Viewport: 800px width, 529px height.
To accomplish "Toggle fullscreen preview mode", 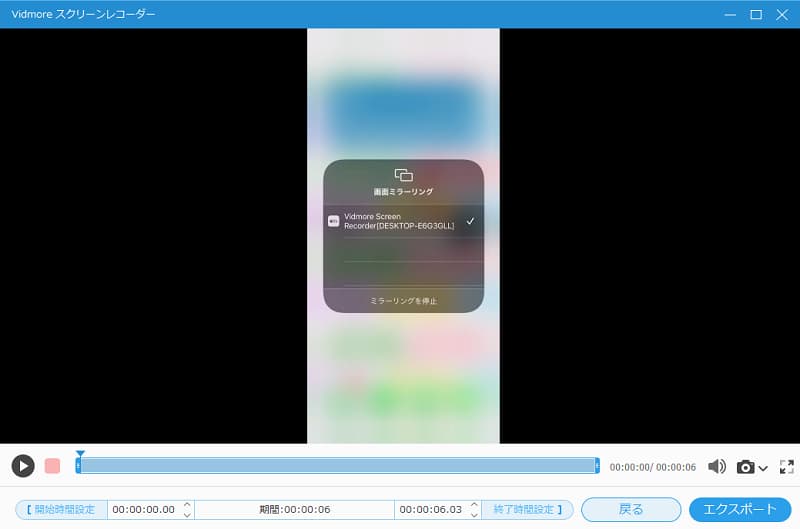I will point(786,466).
